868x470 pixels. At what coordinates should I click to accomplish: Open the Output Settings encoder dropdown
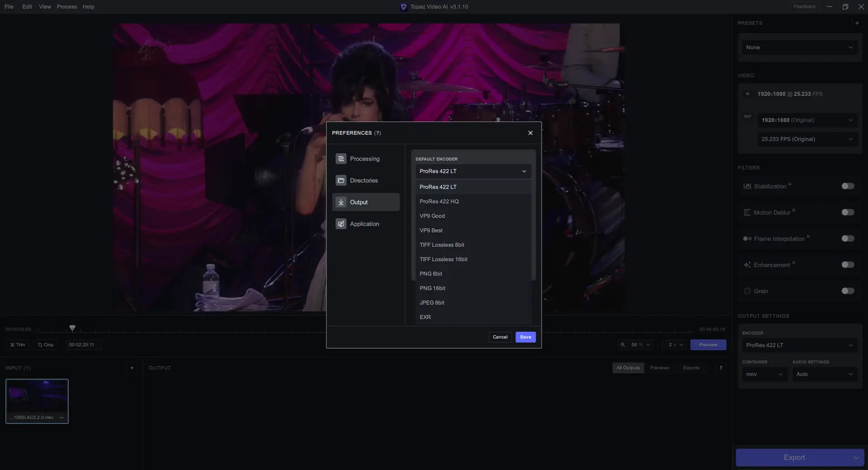coord(800,345)
